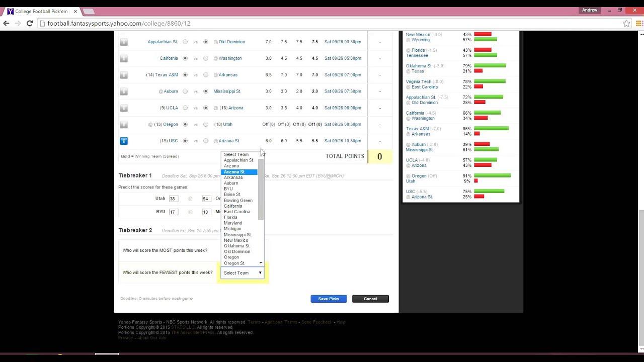This screenshot has width=644, height=362.
Task: Go back using browser back arrow
Action: 7,23
